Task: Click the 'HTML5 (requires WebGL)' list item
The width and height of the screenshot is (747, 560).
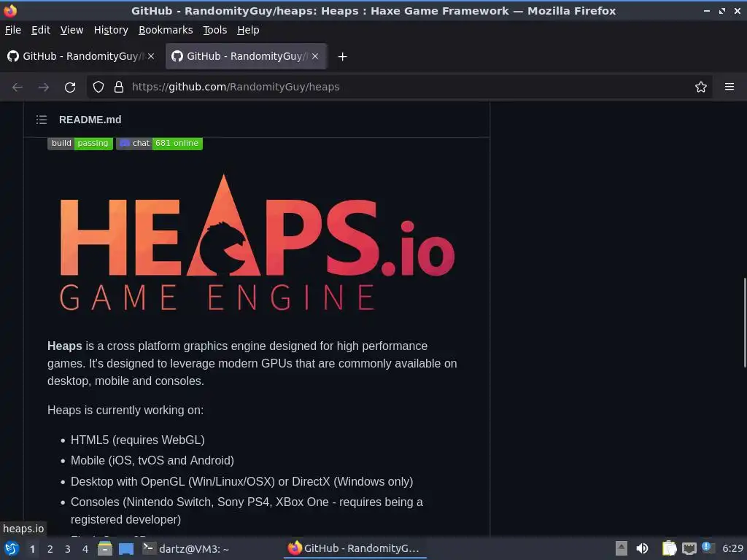Action: pyautogui.click(x=138, y=440)
